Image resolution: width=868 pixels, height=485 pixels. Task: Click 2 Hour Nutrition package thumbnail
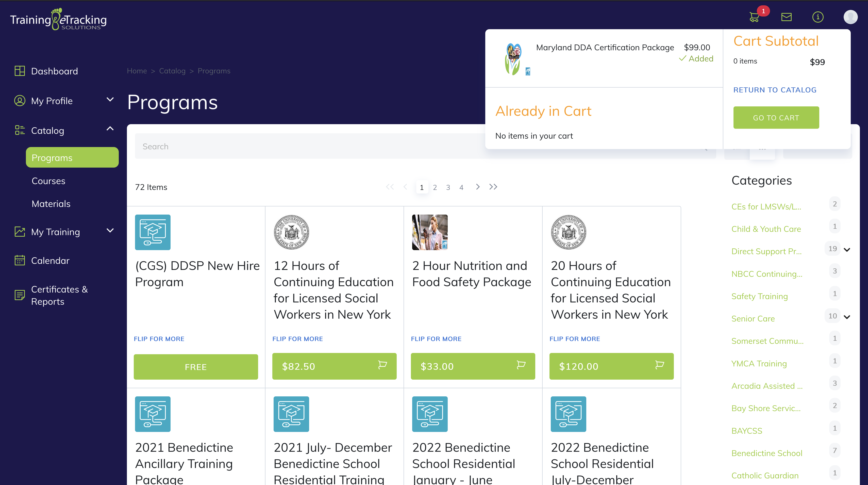430,232
